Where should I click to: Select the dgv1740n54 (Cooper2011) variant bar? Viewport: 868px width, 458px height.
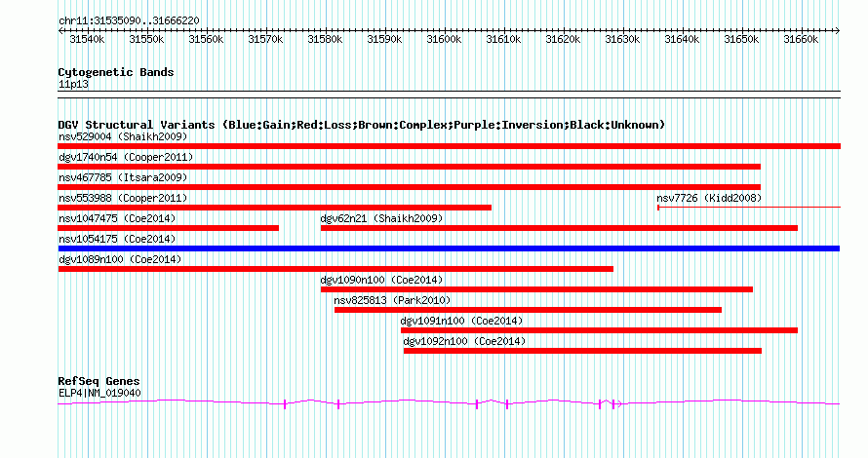point(409,167)
